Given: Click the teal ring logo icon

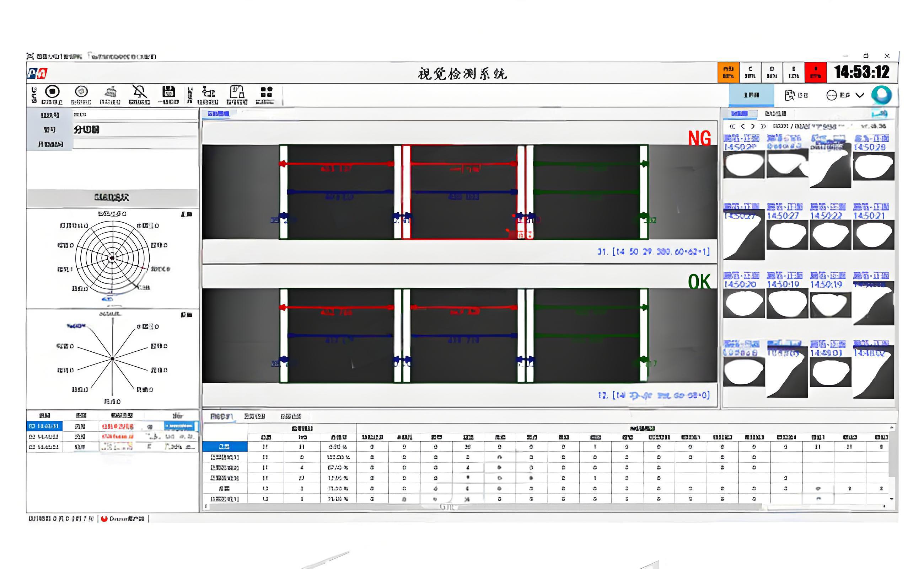Looking at the screenshot, I should coord(881,95).
